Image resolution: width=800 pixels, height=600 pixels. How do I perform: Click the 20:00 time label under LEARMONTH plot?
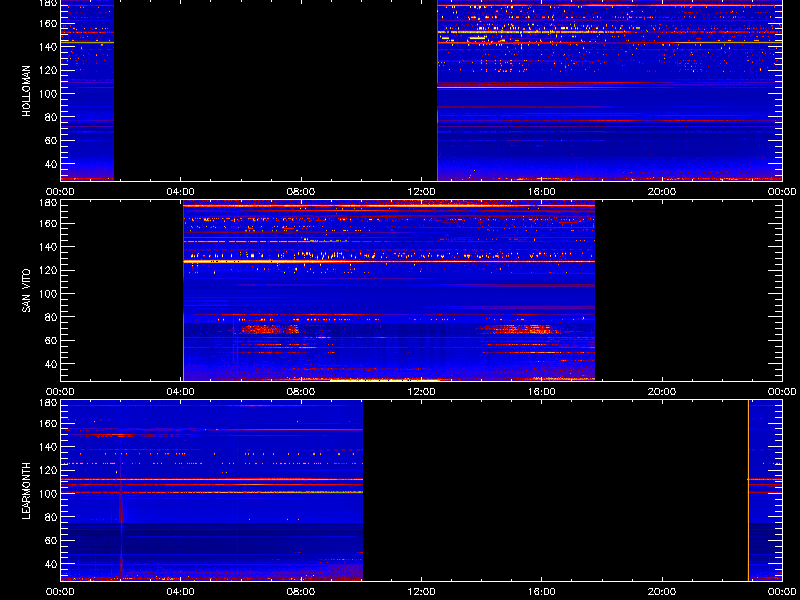[x=662, y=592]
